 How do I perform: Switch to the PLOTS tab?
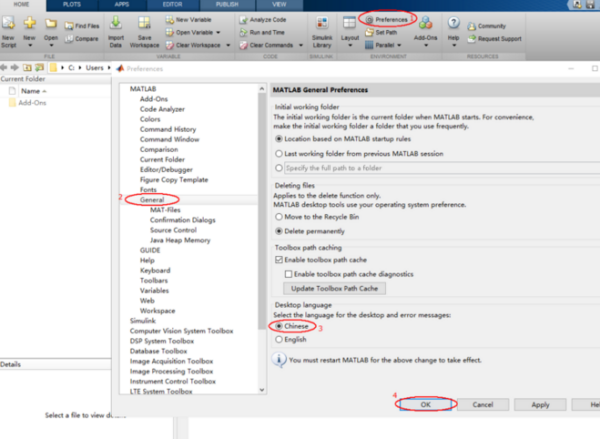pos(72,5)
